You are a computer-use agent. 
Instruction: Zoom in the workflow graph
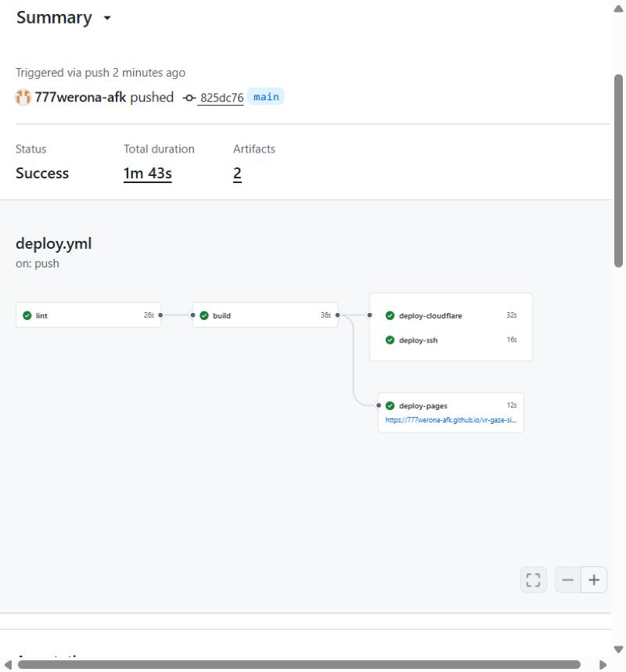[594, 580]
